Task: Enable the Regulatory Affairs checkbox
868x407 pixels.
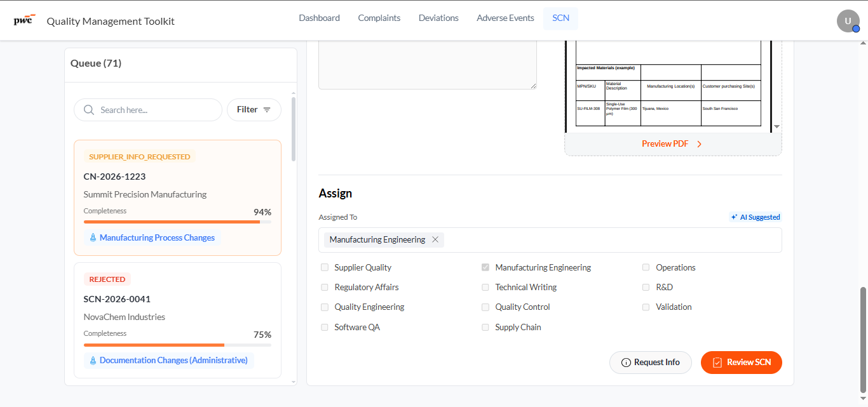Action: pyautogui.click(x=325, y=288)
